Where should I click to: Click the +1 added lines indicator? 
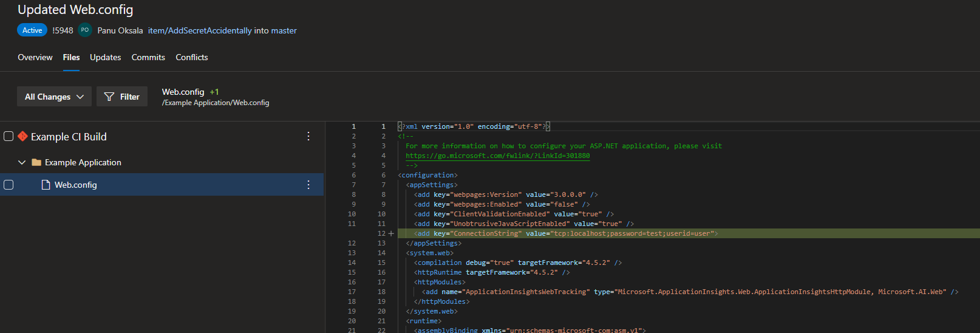(x=214, y=92)
